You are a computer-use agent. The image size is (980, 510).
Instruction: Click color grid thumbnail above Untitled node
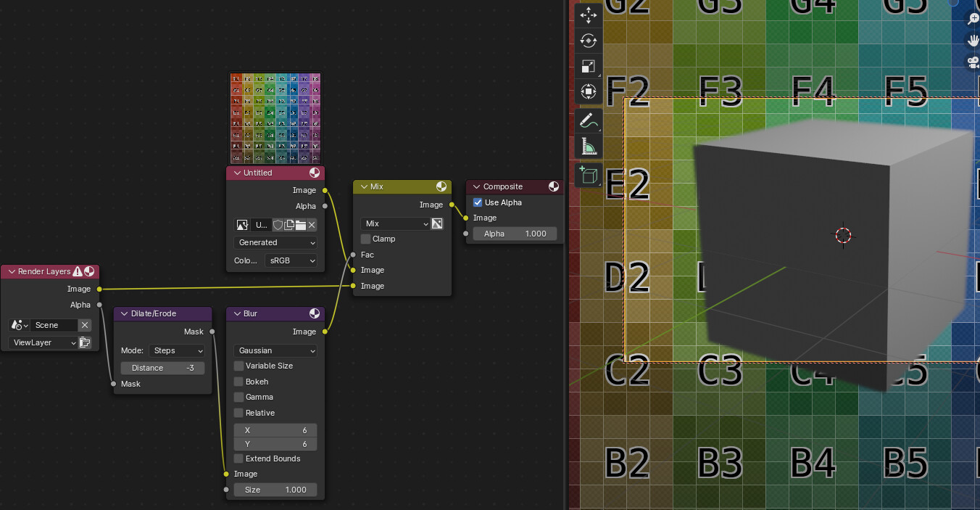click(275, 118)
